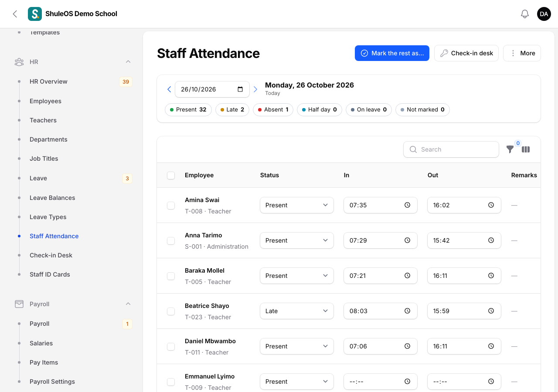Go to Teachers in the sidebar
558x392 pixels.
(43, 120)
